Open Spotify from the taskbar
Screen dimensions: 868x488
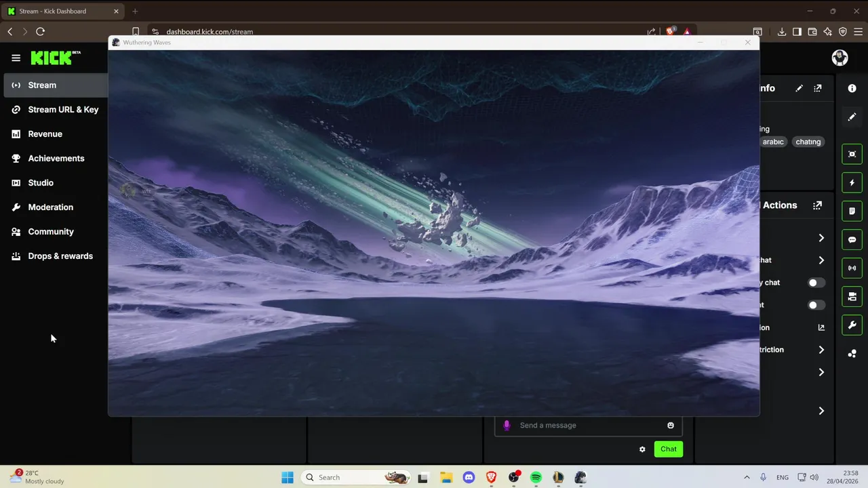tap(536, 477)
